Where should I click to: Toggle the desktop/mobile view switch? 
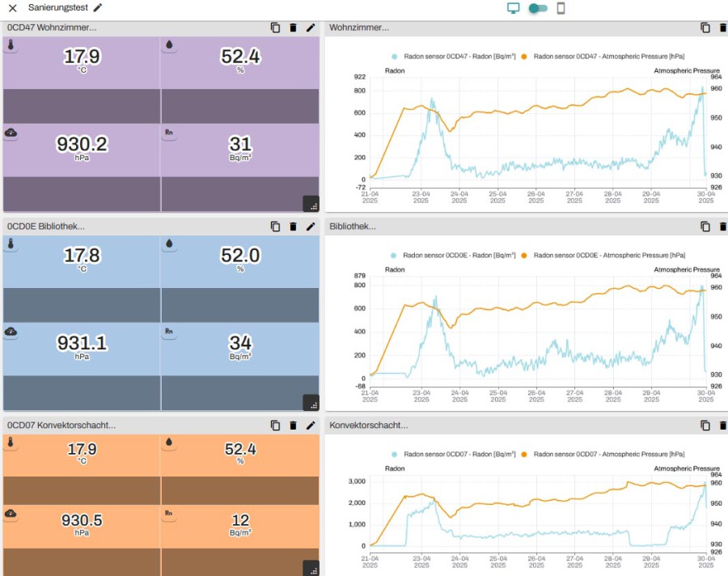pyautogui.click(x=537, y=8)
